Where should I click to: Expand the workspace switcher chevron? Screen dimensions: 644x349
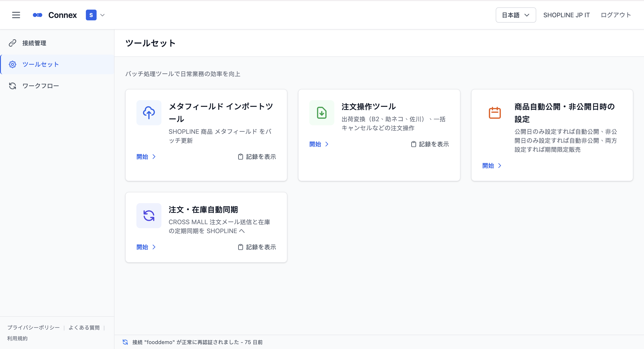[x=102, y=15]
